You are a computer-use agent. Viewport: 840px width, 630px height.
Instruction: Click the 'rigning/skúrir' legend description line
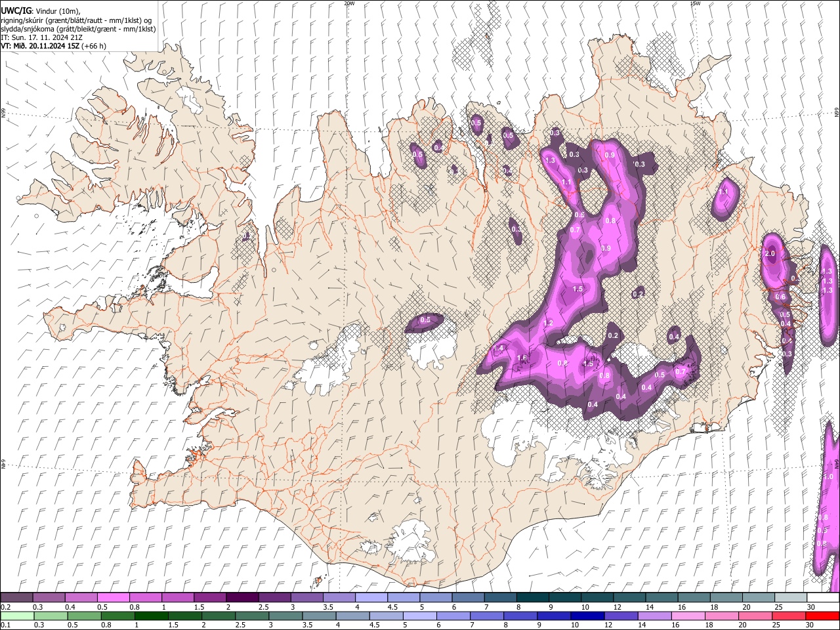point(76,20)
